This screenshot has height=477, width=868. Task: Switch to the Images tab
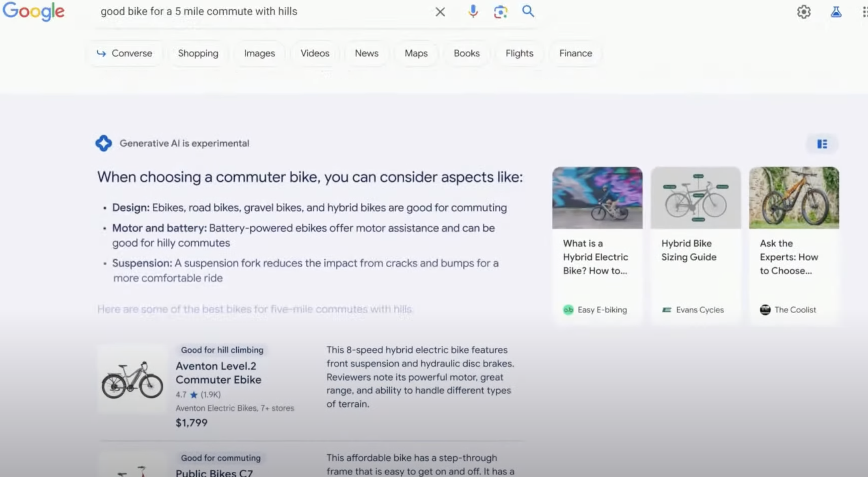(259, 53)
